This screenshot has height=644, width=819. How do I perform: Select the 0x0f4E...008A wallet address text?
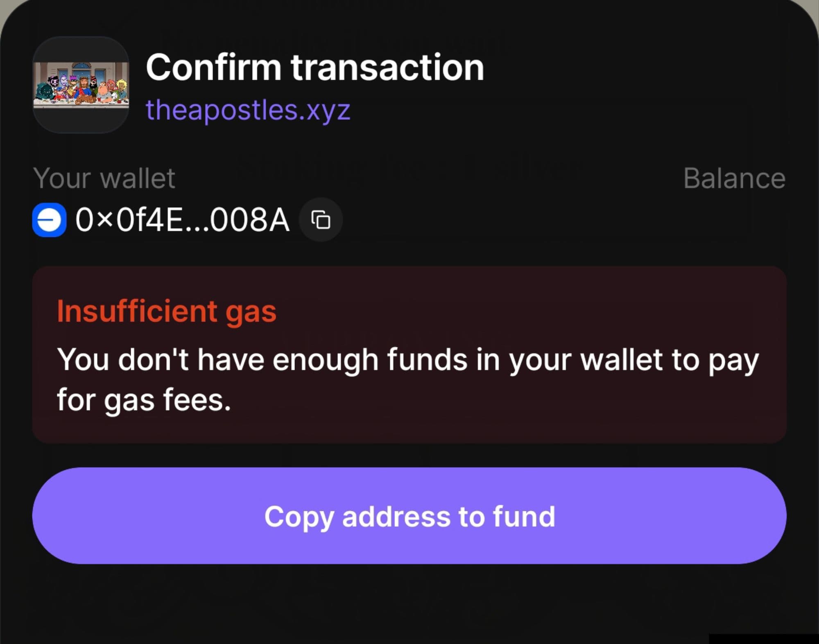182,220
